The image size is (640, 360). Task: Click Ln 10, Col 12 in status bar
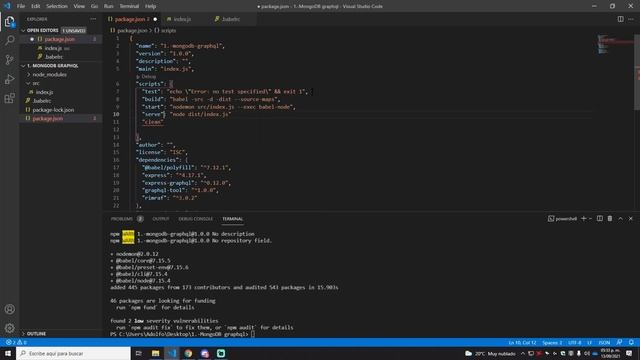[x=522, y=342]
